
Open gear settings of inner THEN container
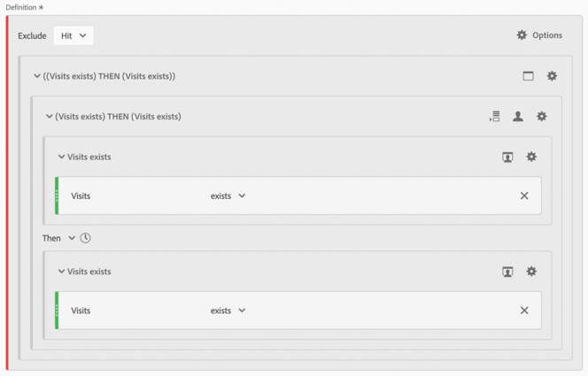541,117
